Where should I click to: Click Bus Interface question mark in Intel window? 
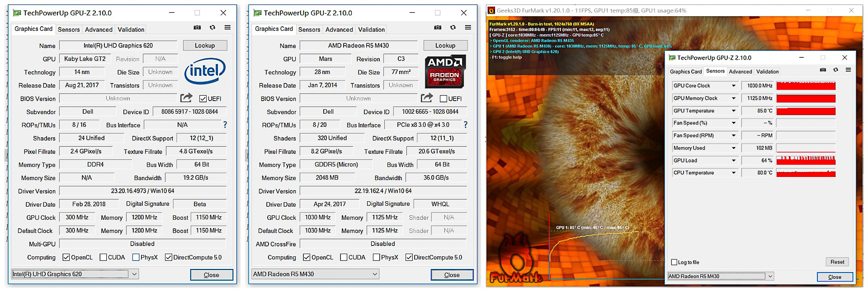point(225,125)
